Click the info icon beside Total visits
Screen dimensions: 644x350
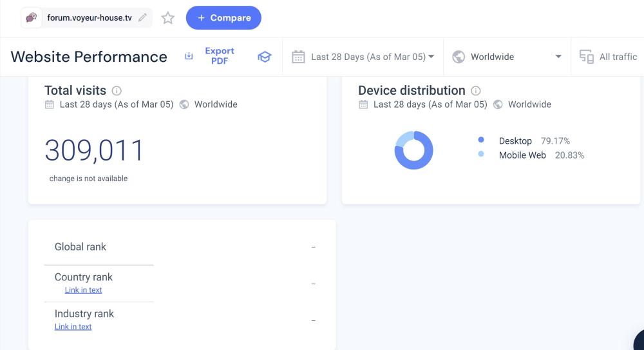click(x=117, y=91)
